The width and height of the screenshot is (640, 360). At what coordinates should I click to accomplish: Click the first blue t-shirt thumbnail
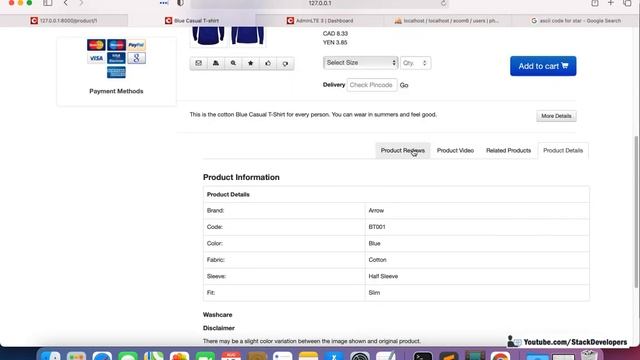208,36
